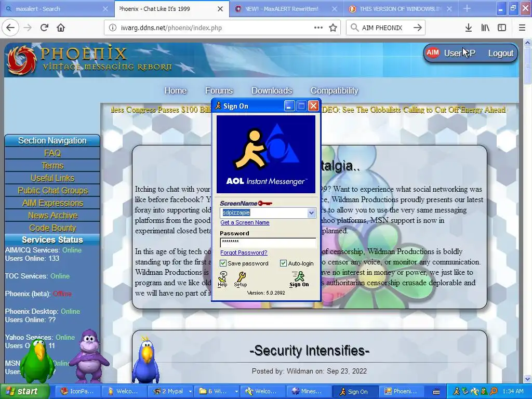Open the library bookshelf icon

485,28
